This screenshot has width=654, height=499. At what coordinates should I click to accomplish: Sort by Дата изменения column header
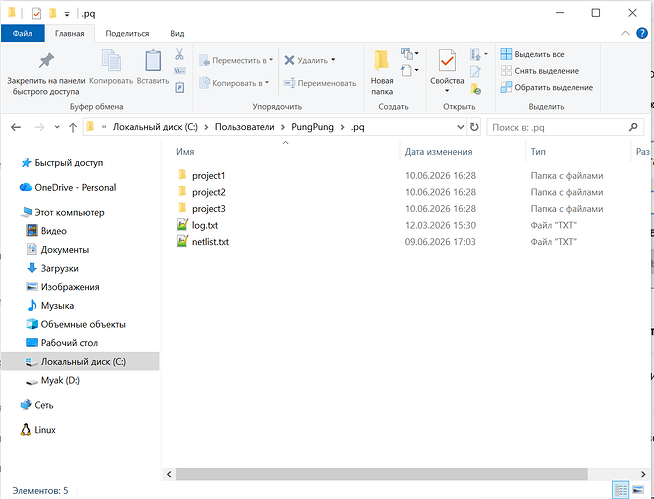pos(438,152)
